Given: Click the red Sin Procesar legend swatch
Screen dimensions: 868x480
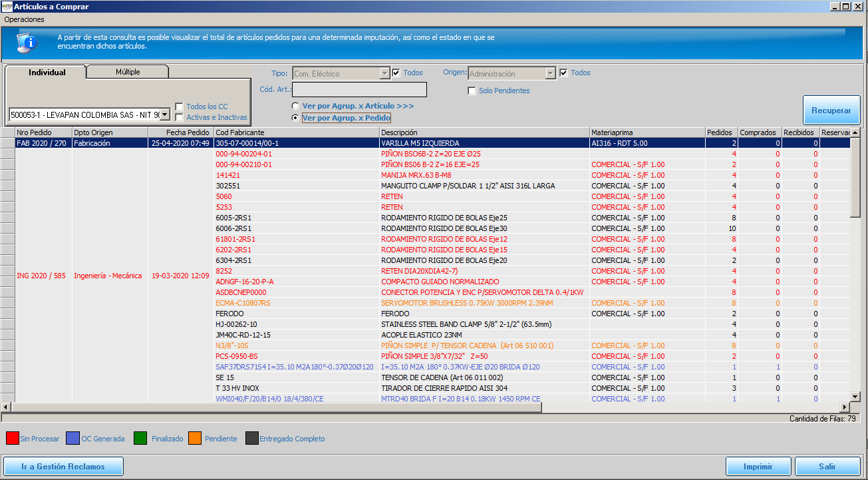Looking at the screenshot, I should coord(12,439).
